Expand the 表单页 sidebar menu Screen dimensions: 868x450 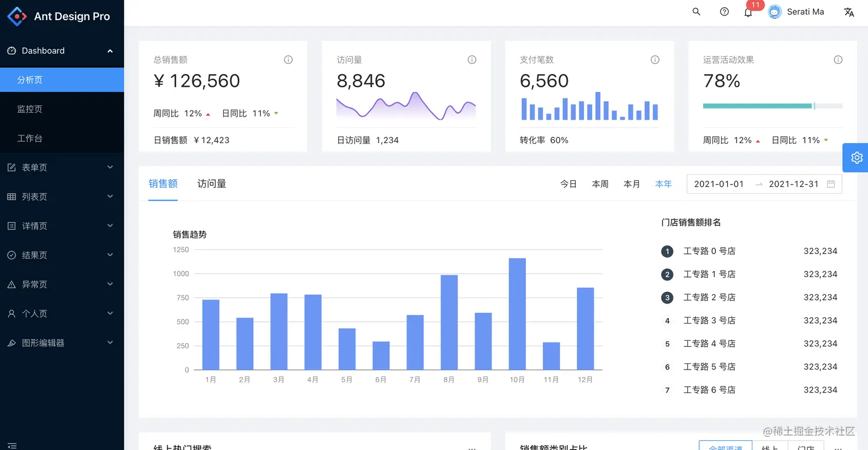click(x=62, y=167)
